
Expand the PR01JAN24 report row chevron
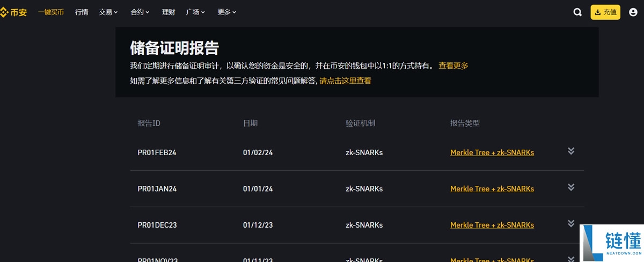[571, 187]
